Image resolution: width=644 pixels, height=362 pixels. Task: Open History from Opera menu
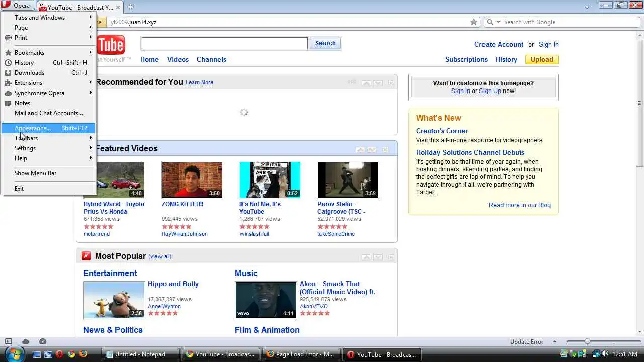[48, 63]
